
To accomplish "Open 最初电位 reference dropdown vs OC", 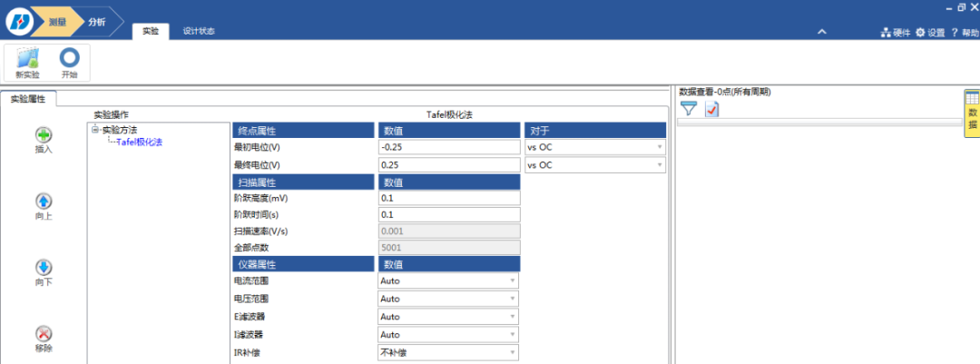I will (x=595, y=148).
